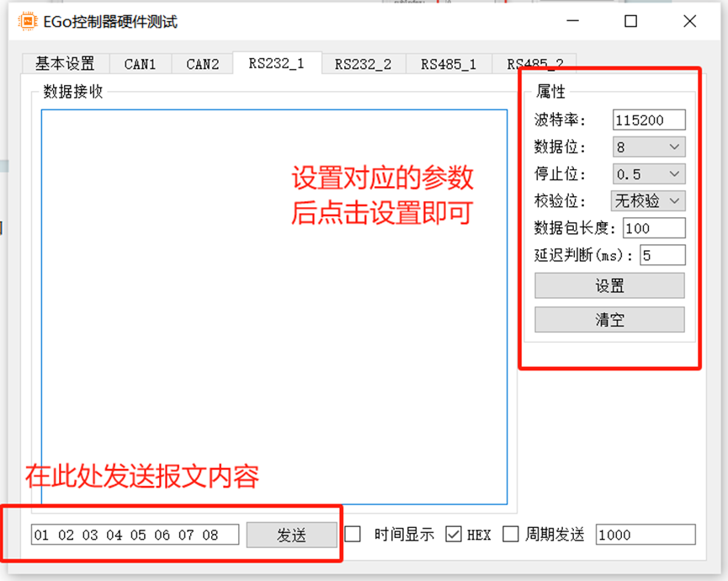728x581 pixels.
Task: Open the 校验位 parity dropdown
Action: (x=648, y=200)
